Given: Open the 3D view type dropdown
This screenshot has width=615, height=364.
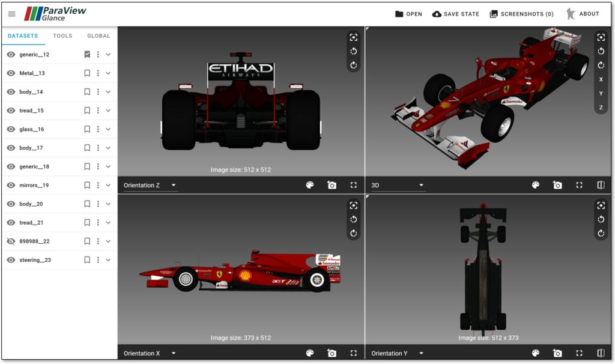Looking at the screenshot, I should 398,185.
